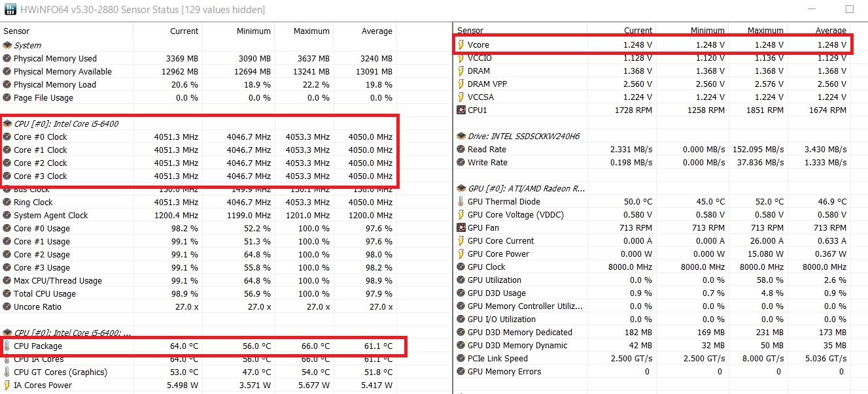Click the left panel Sensor column header
This screenshot has height=394, width=868.
[x=67, y=31]
